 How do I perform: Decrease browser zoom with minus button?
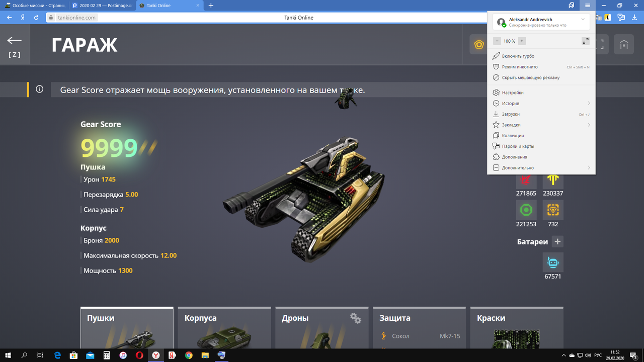(x=497, y=41)
